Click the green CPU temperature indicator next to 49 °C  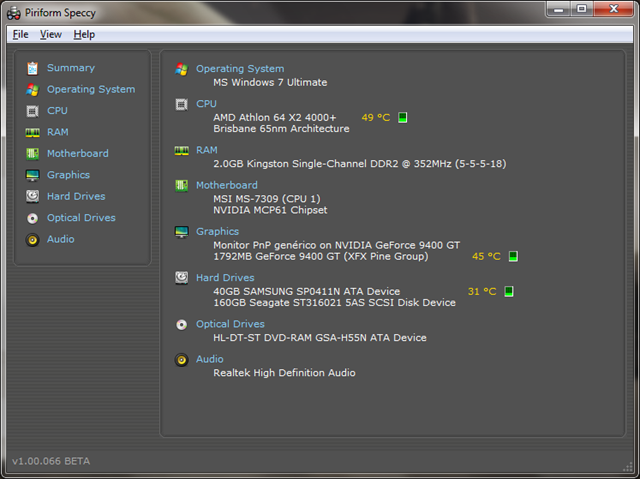[402, 118]
